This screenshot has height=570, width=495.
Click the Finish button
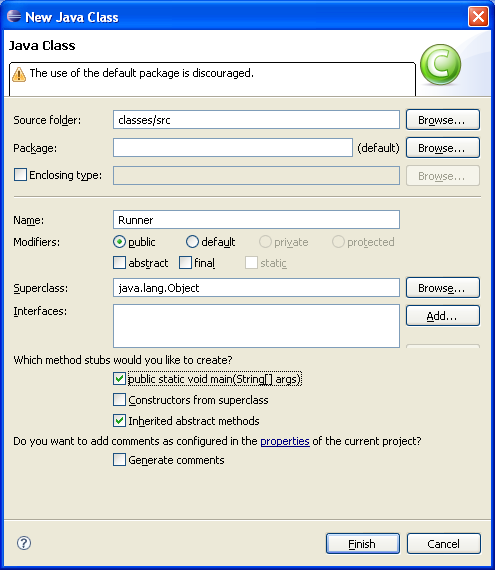[363, 544]
